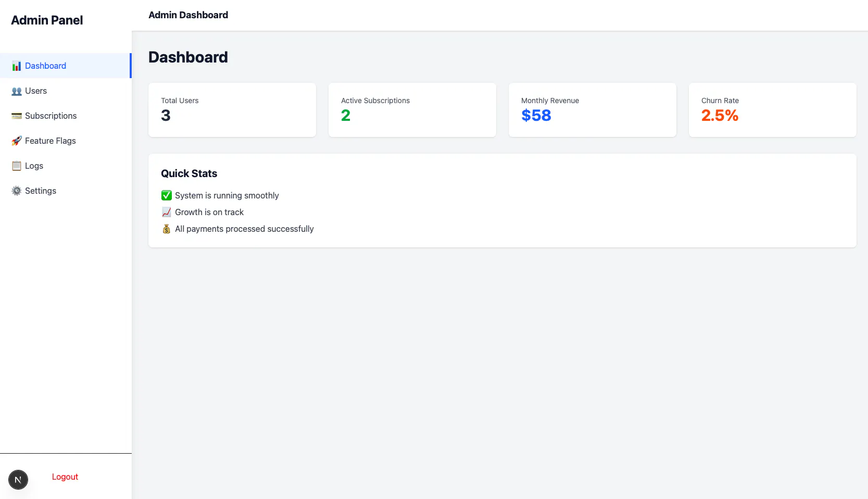Click the Active Subscriptions value 2
Viewport: 868px width, 499px height.
tap(346, 115)
